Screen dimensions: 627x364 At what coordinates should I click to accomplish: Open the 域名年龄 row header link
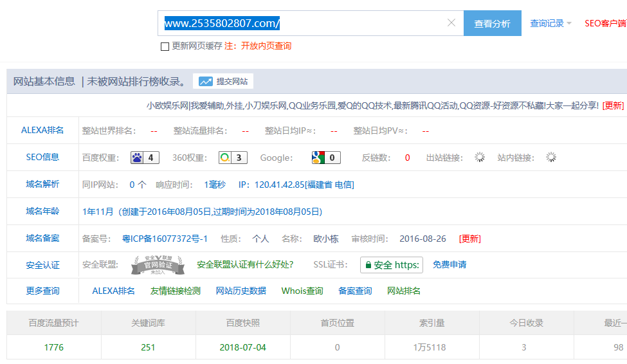click(42, 211)
